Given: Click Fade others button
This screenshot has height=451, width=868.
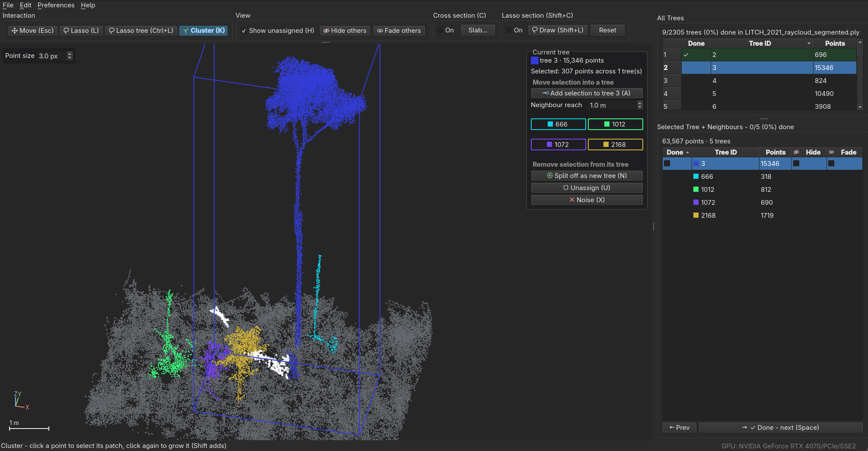Looking at the screenshot, I should [x=399, y=31].
